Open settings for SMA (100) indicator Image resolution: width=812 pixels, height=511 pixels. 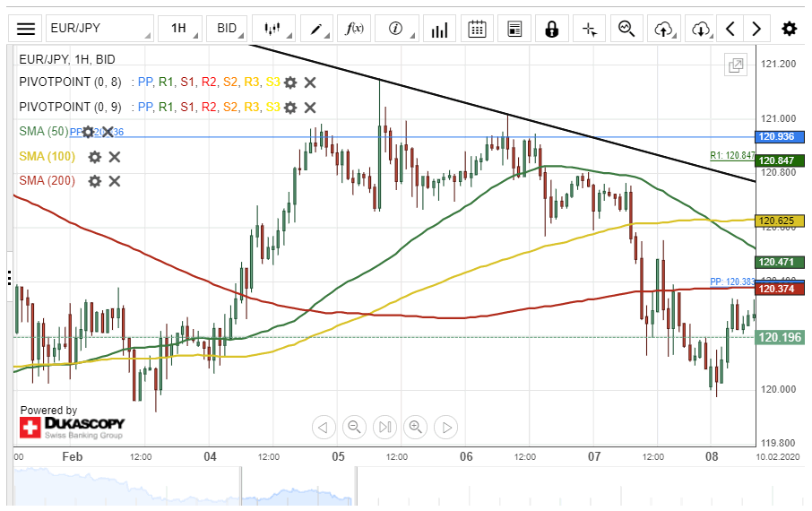pos(95,157)
